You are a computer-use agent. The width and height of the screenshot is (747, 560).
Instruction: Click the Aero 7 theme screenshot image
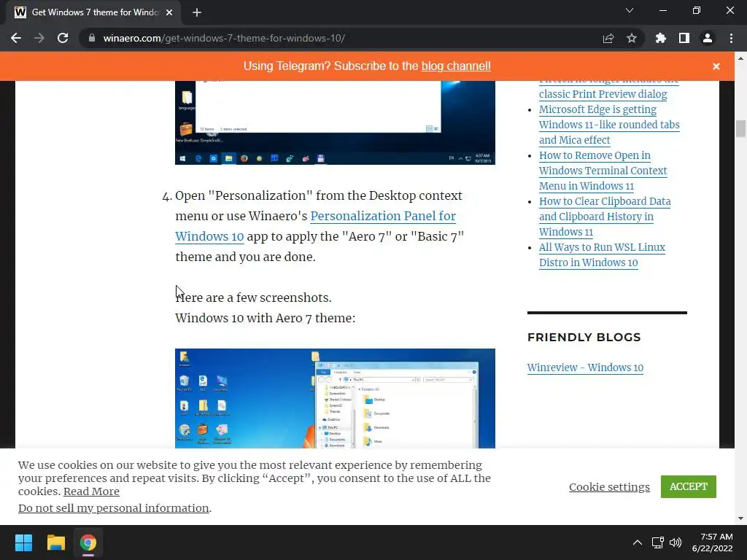335,398
